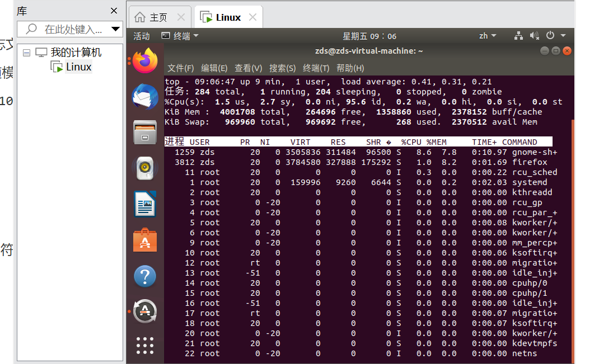This screenshot has width=613, height=364.
Task: Open Software Updater in the dock
Action: pyautogui.click(x=145, y=311)
